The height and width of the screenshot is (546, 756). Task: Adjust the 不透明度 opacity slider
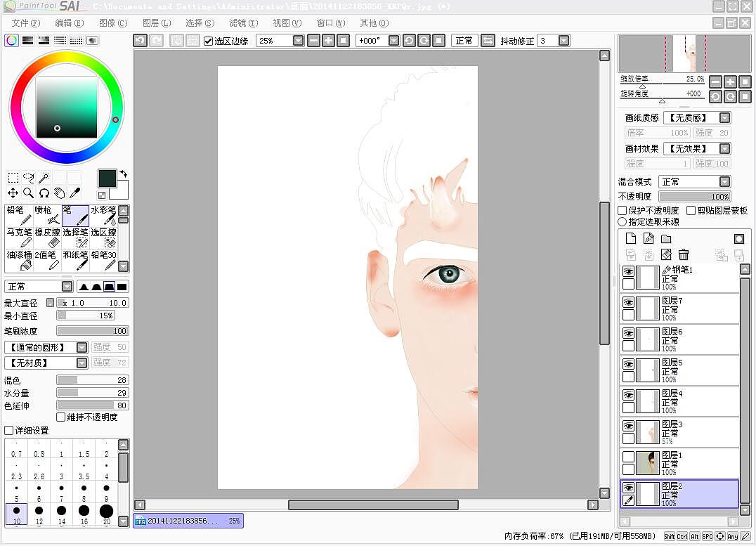[x=695, y=196]
